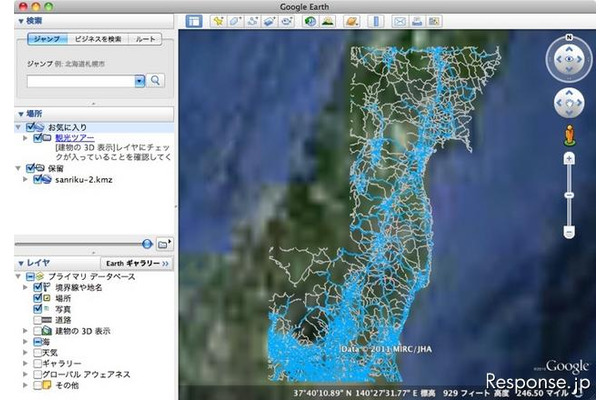Click the zoom slider handle
The image size is (610, 400).
[569, 195]
